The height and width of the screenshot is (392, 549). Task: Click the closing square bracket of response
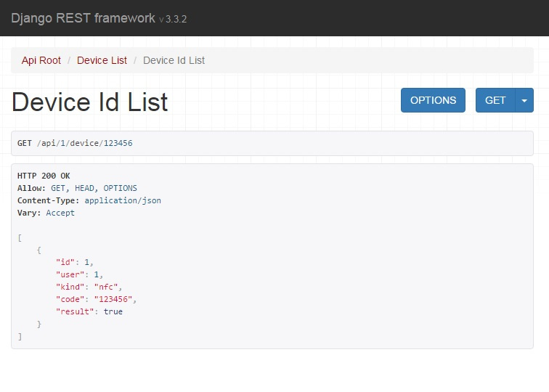(x=20, y=337)
